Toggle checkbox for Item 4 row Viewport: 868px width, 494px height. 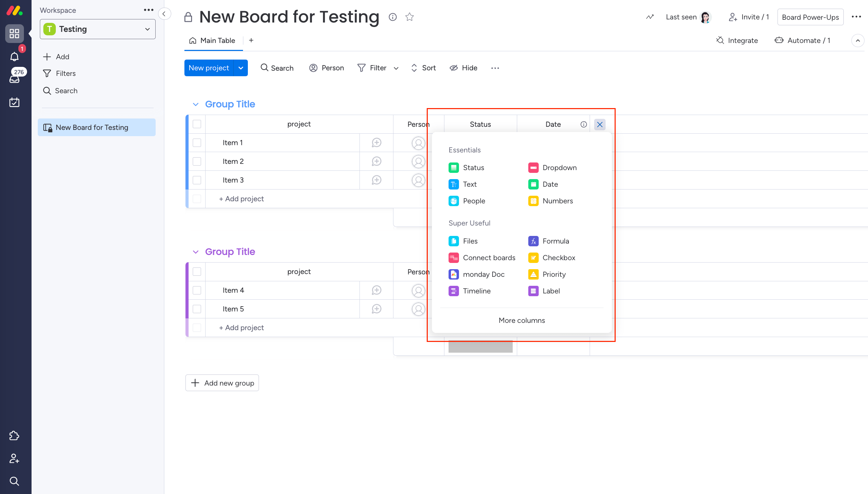tap(197, 290)
